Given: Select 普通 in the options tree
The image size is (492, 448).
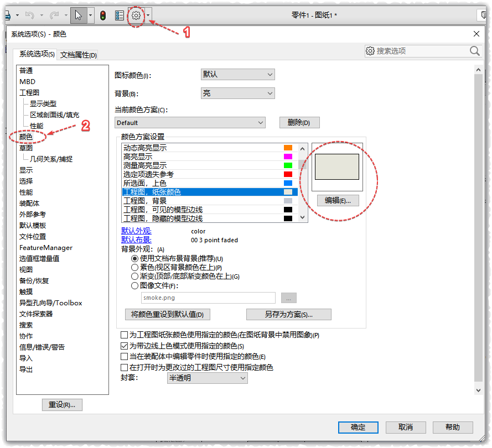Looking at the screenshot, I should 25,71.
